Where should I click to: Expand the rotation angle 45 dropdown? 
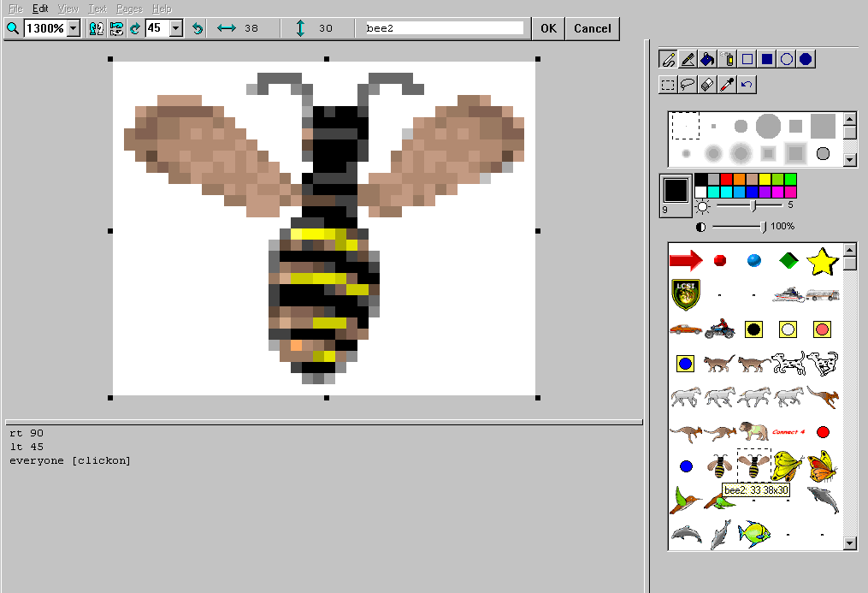coord(176,28)
